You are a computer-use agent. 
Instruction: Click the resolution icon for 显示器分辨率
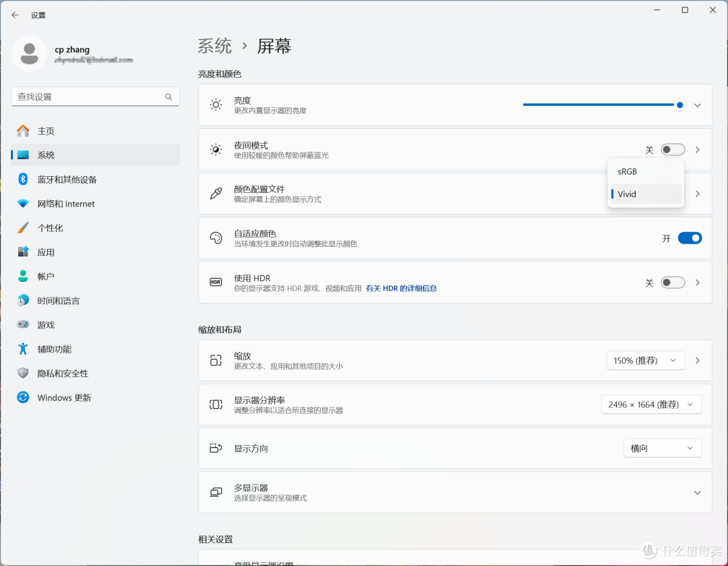[x=216, y=405]
